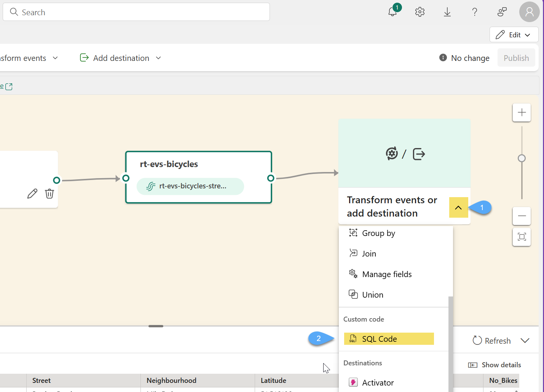Open settings gear in top bar
The height and width of the screenshot is (392, 544).
[x=420, y=12]
